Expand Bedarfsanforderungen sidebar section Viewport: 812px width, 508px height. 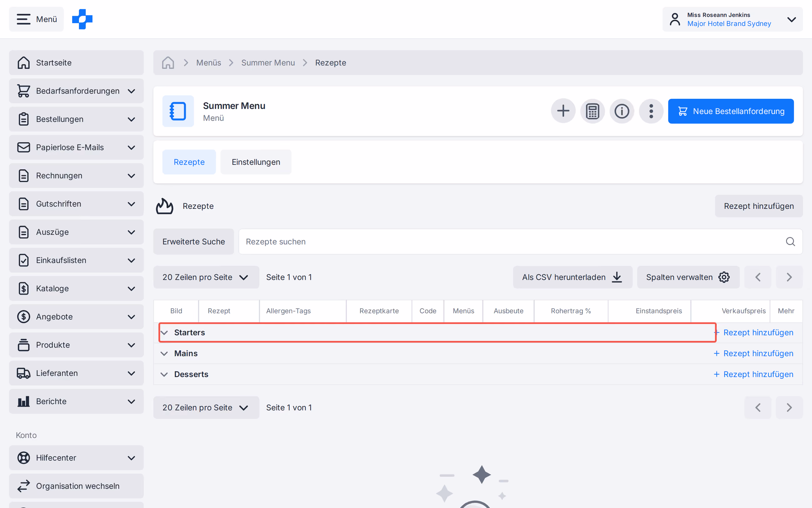pyautogui.click(x=76, y=91)
